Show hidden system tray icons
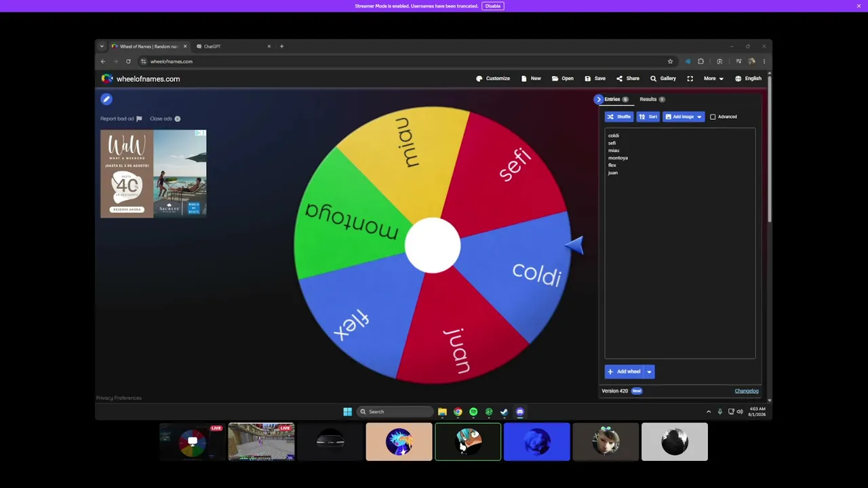Image resolution: width=868 pixels, height=488 pixels. coord(709,411)
